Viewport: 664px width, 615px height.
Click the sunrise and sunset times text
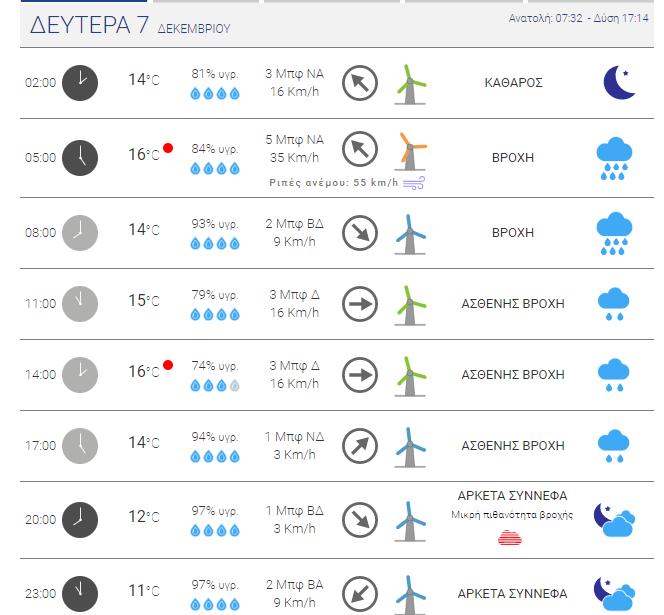coord(578,18)
